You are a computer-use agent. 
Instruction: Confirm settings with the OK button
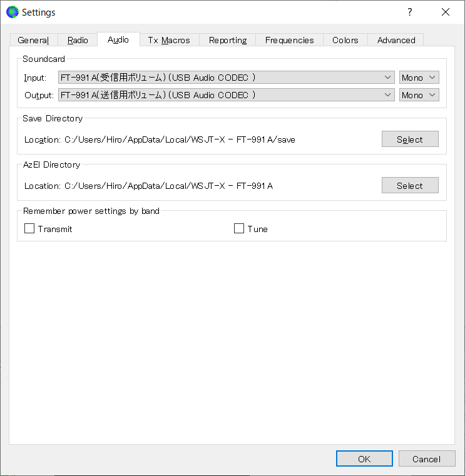coord(364,459)
